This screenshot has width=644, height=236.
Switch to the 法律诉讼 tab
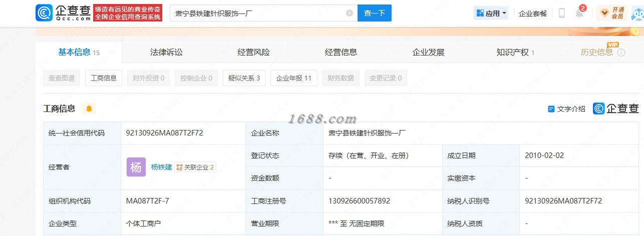[x=166, y=52]
